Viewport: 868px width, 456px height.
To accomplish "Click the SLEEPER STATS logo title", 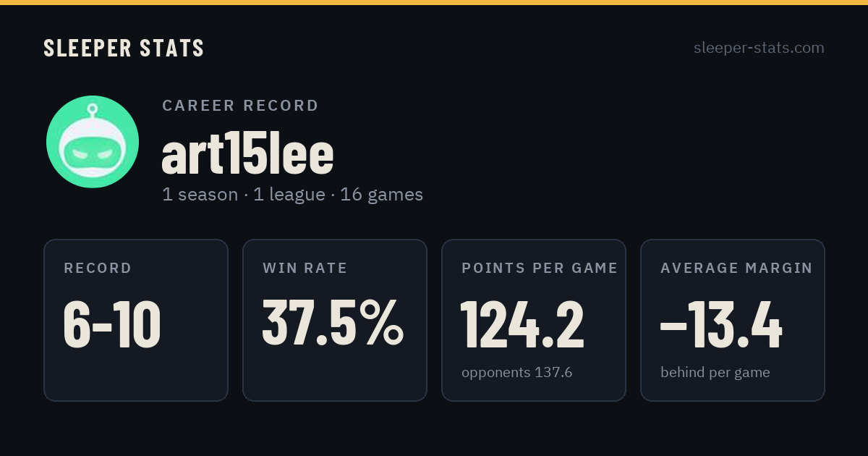I will (124, 48).
